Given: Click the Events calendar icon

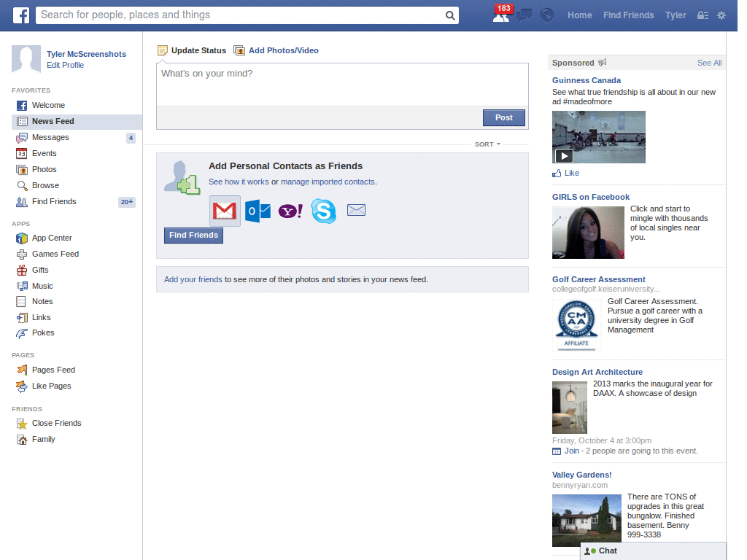Looking at the screenshot, I should click(22, 153).
